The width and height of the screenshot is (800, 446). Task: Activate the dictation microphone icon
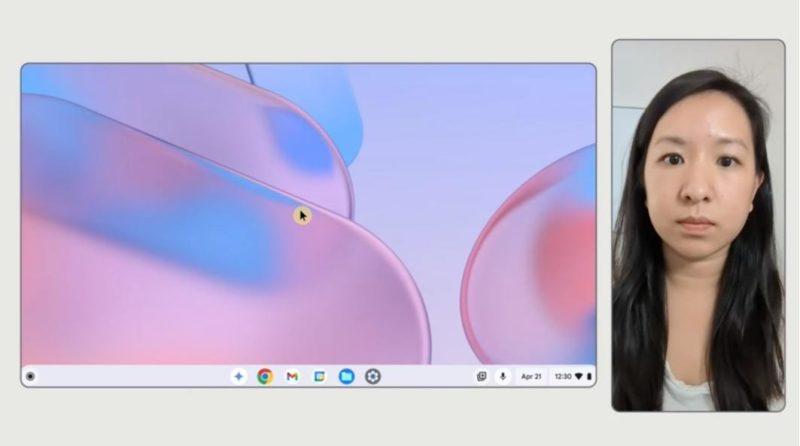point(503,377)
